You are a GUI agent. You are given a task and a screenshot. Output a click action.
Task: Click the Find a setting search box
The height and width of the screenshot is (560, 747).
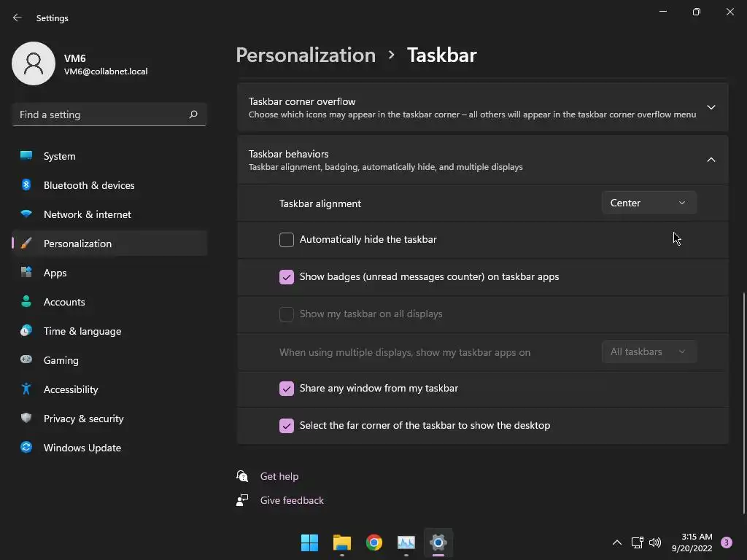tap(109, 114)
